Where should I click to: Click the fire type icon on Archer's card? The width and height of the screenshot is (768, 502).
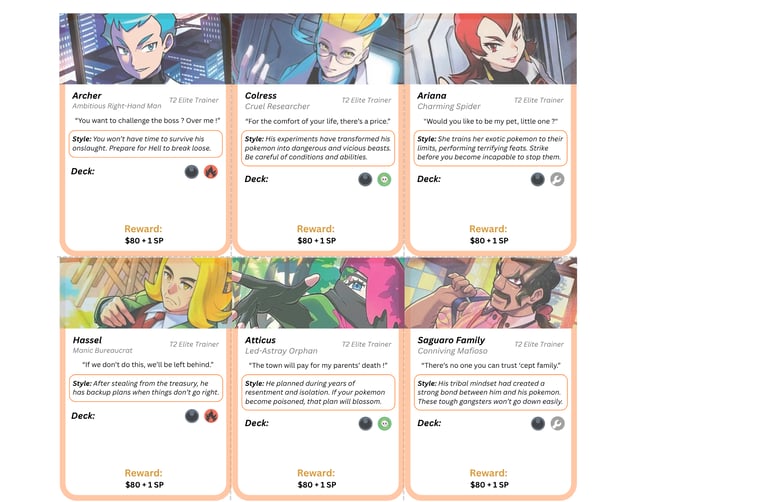coord(211,172)
